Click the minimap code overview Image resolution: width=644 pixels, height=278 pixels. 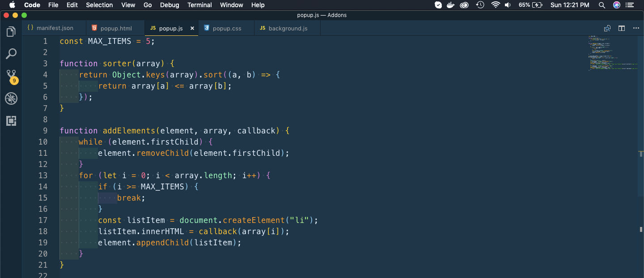[x=613, y=53]
